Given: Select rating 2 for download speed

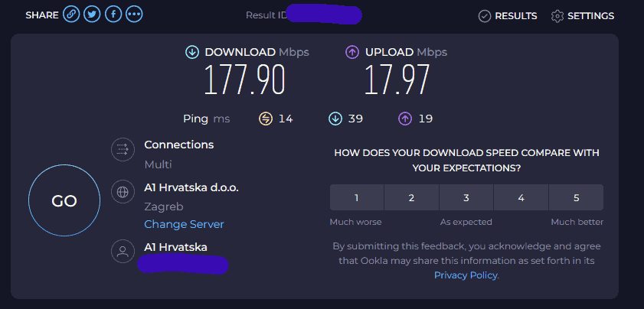Looking at the screenshot, I should click(411, 197).
